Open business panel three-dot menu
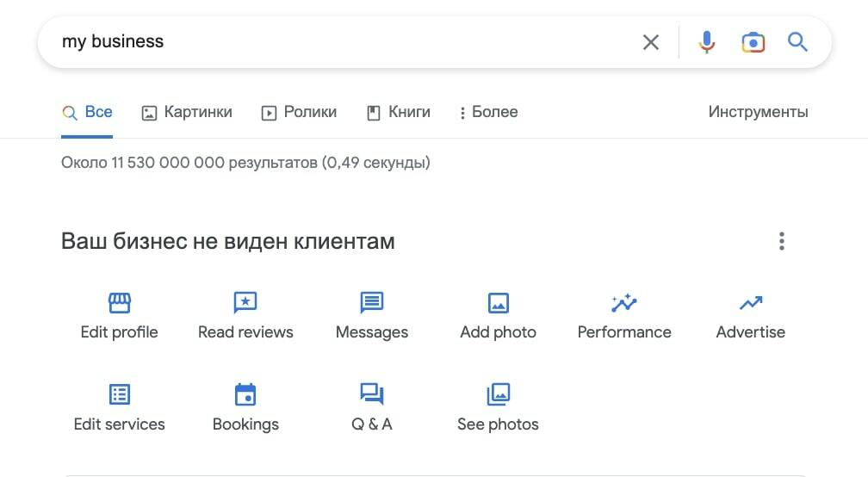 click(782, 241)
